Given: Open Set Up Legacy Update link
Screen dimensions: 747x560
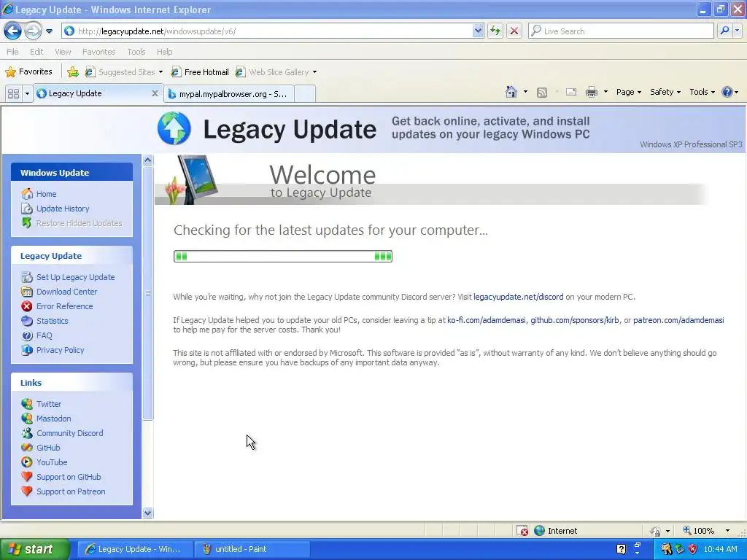Looking at the screenshot, I should click(x=75, y=277).
